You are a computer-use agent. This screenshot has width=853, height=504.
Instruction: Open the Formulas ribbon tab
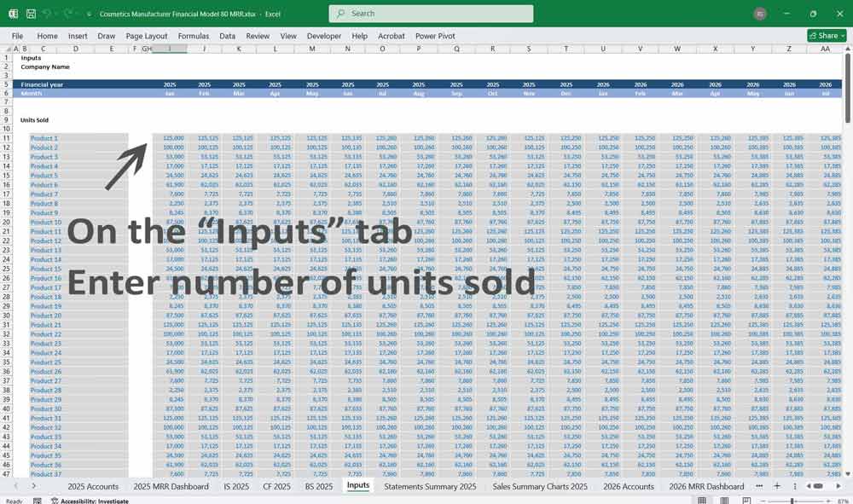193,36
